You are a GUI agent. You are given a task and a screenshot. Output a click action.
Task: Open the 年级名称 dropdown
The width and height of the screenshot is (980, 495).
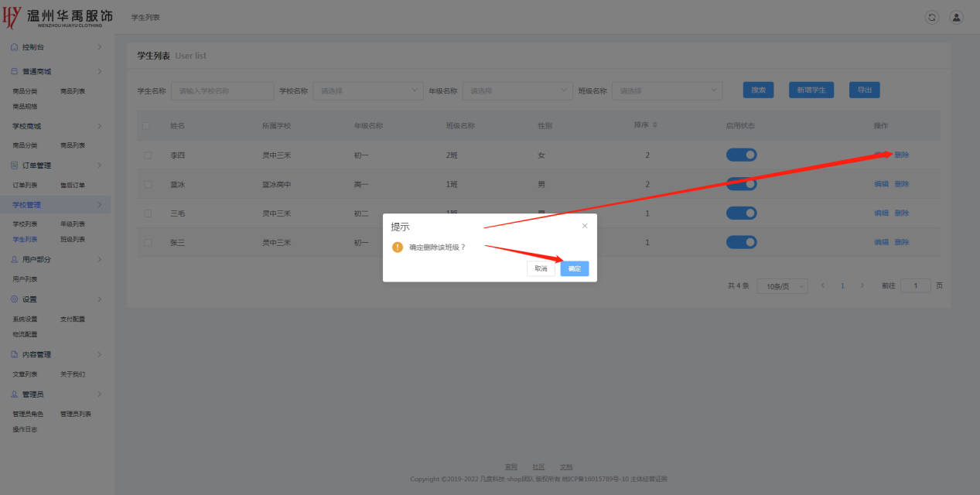(517, 90)
